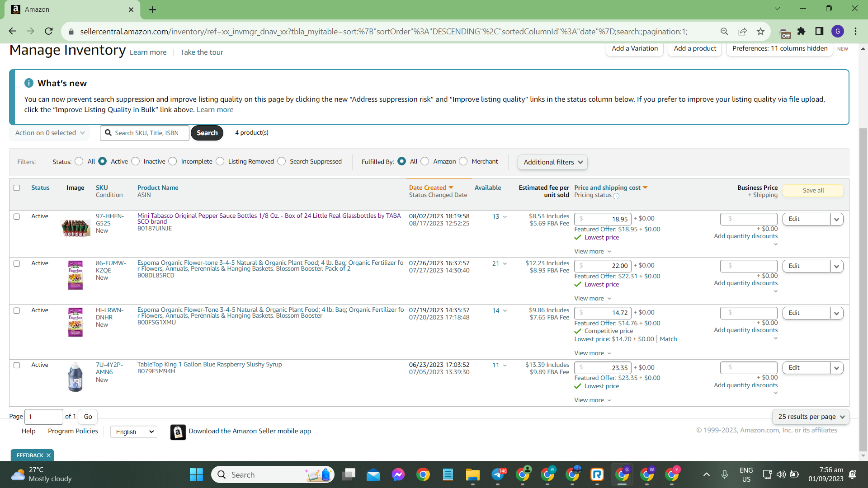Image resolution: width=868 pixels, height=488 pixels.
Task: Expand View more for the 7U-4Y2P-AMN6 row
Action: 593,400
